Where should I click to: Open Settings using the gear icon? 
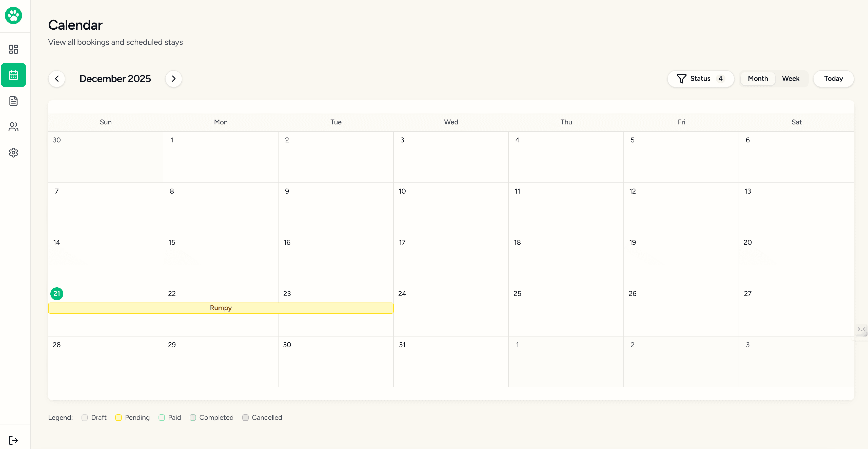(13, 153)
